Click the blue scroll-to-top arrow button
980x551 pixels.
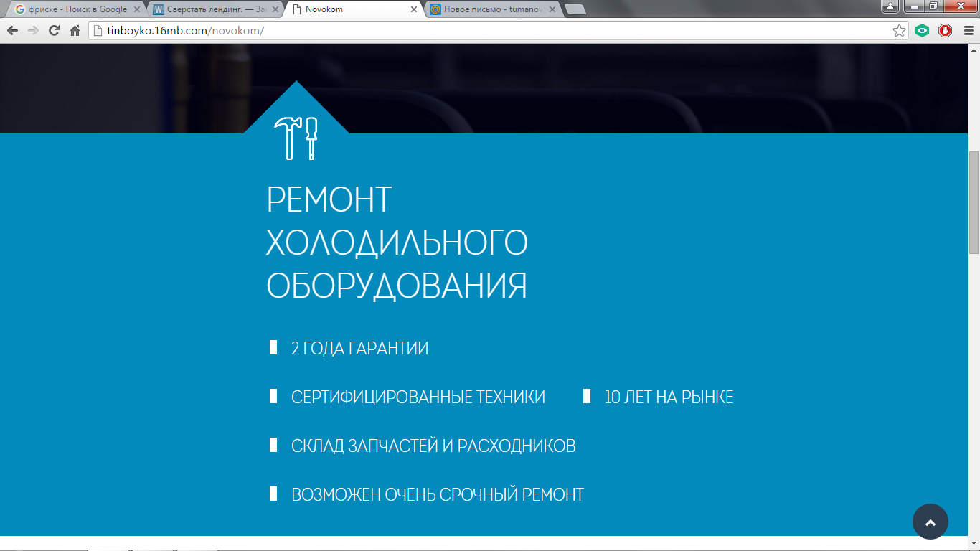(x=930, y=522)
